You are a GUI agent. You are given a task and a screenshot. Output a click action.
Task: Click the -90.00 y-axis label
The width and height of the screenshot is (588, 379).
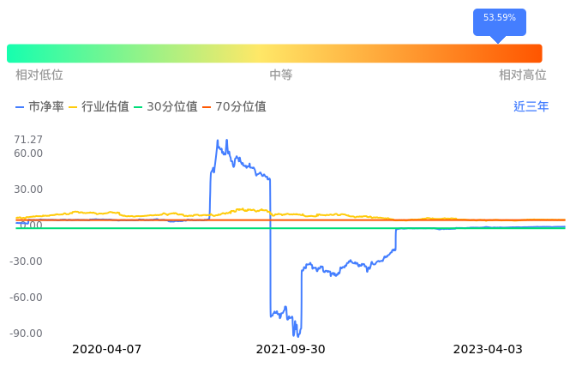[x=27, y=334]
